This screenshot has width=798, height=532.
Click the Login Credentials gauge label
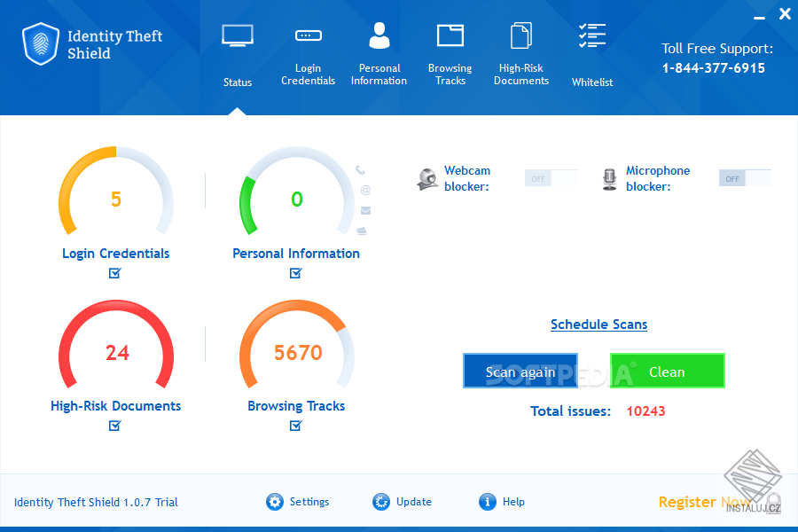(115, 253)
